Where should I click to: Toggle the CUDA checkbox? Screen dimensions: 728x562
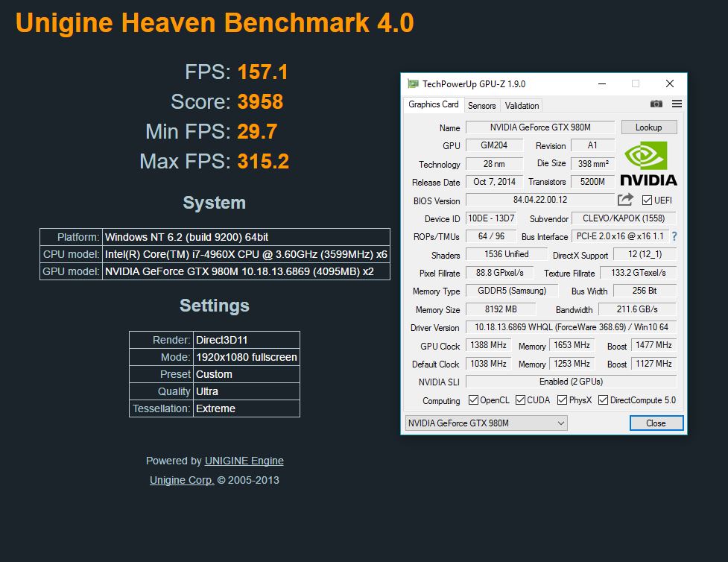(x=520, y=400)
